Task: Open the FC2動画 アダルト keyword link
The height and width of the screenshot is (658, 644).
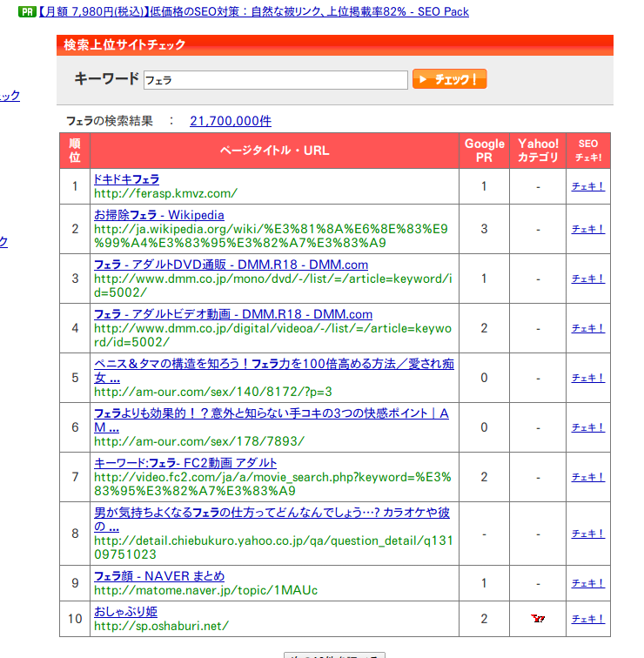Action: (x=185, y=463)
